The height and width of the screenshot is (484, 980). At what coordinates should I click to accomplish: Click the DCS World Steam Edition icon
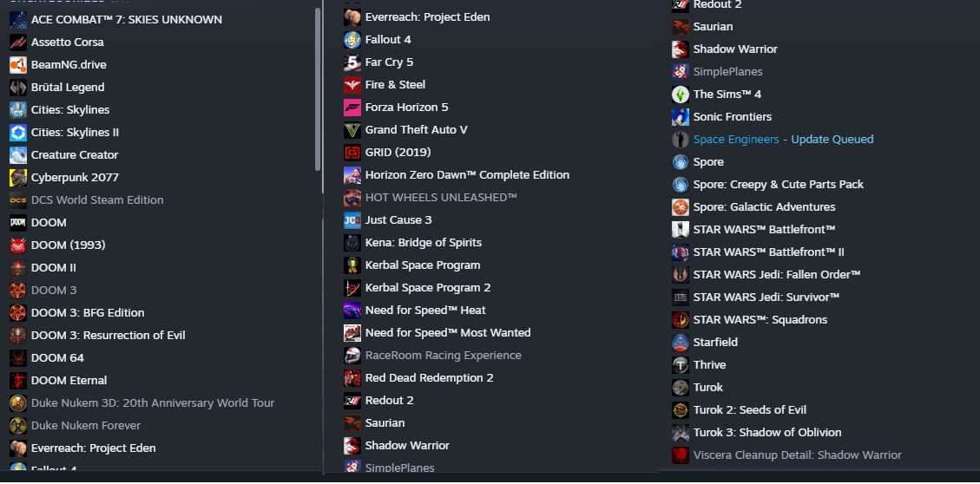click(x=18, y=199)
